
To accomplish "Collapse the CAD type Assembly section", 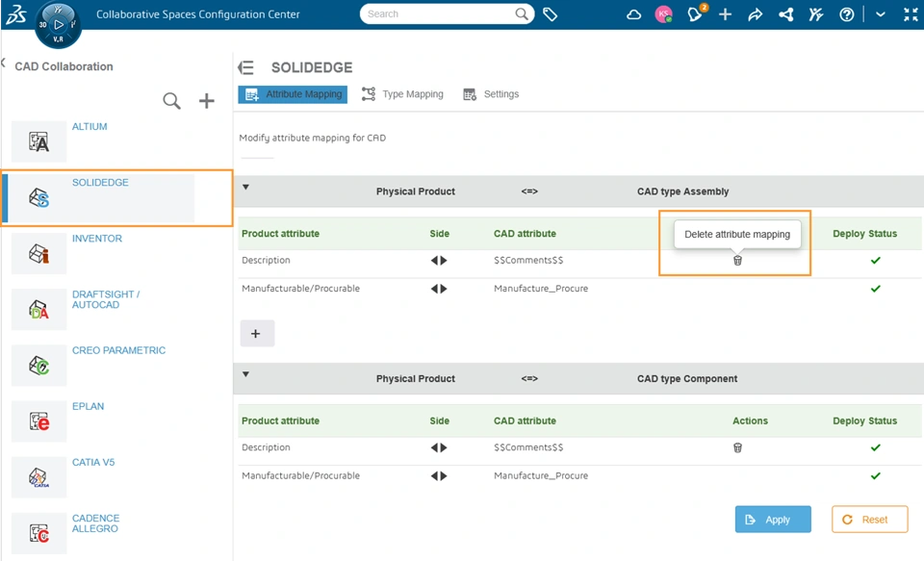I will pos(245,188).
